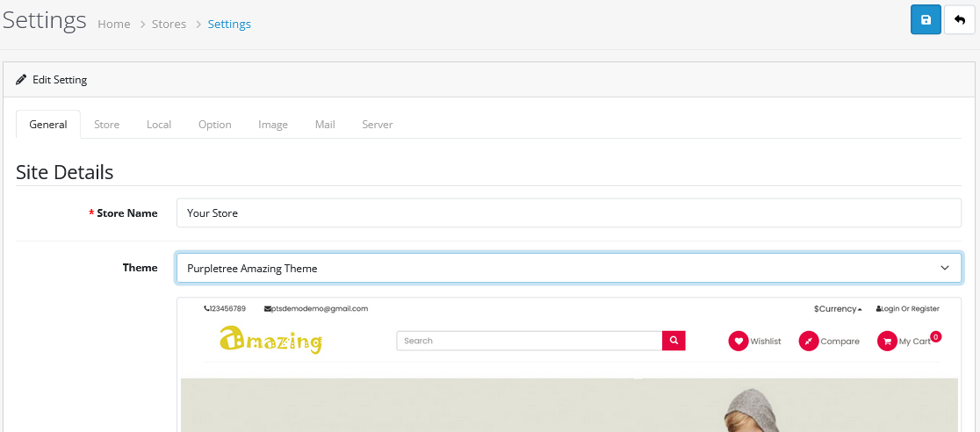Click Login Or Register in preview
This screenshot has width=980, height=432.
pos(907,309)
